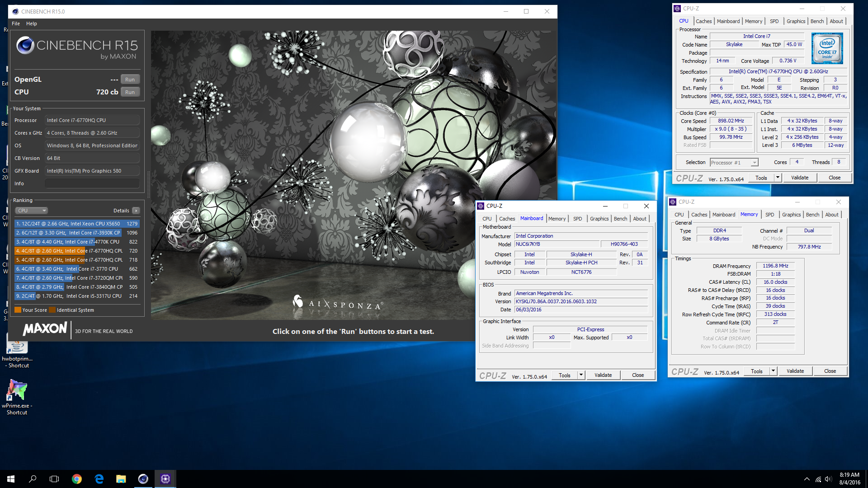Select ranking row Intel Xeon CPU X5650

click(x=77, y=224)
